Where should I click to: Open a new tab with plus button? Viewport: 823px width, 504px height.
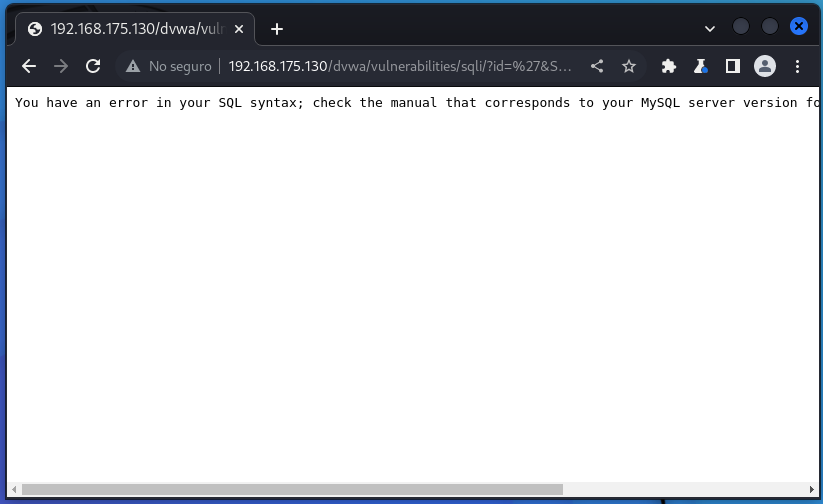(x=277, y=29)
